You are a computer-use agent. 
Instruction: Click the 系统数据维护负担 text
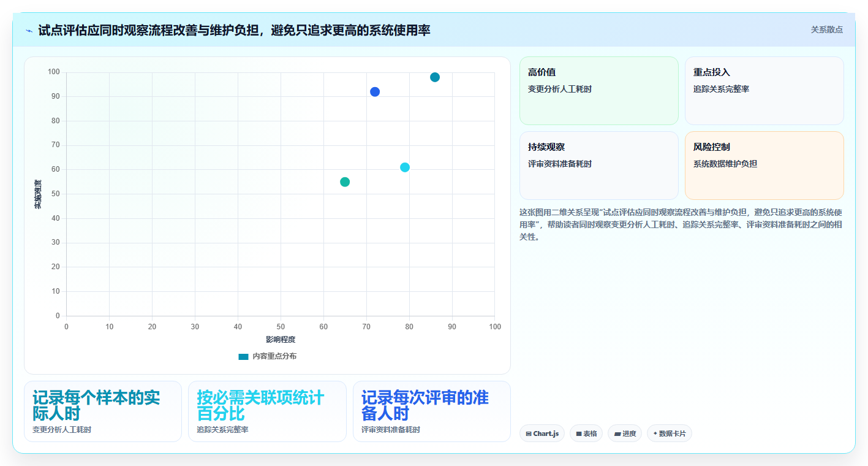click(x=725, y=164)
